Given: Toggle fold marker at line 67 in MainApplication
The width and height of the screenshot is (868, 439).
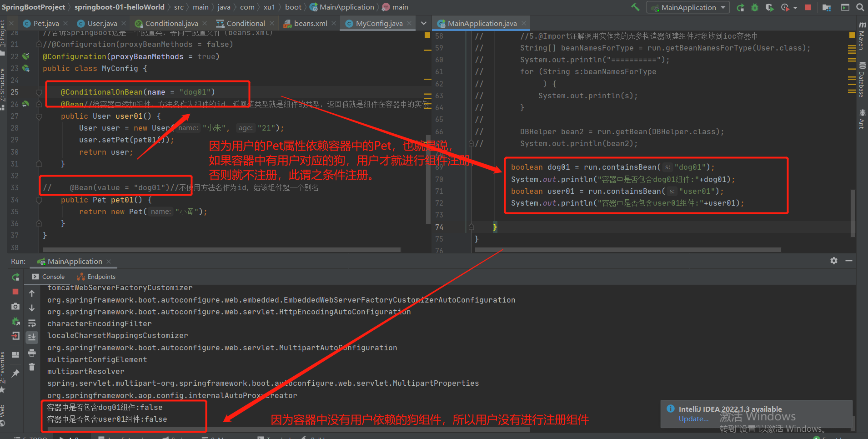Looking at the screenshot, I should pos(472,144).
